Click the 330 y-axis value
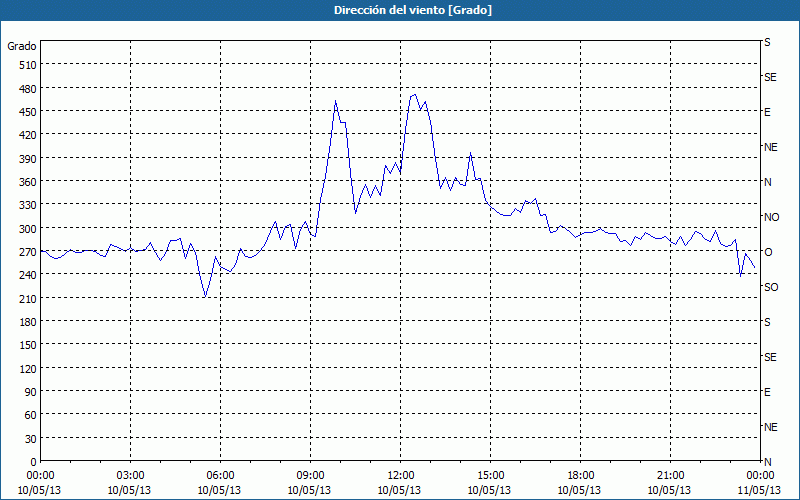Viewport: 800px width, 500px height. pos(29,205)
